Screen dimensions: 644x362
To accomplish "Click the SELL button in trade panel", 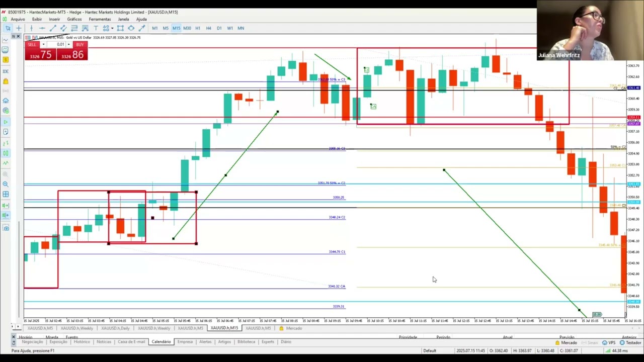I will [x=32, y=45].
